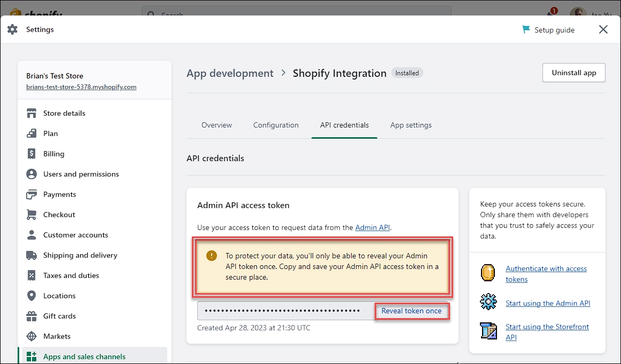Click the Locations pin icon
621x364 pixels.
(32, 296)
